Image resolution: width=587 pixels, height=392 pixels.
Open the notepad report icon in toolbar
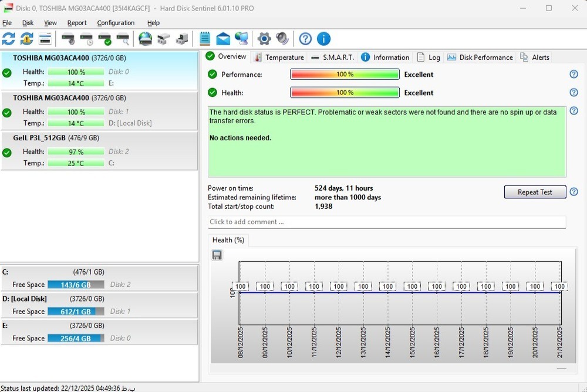point(205,39)
